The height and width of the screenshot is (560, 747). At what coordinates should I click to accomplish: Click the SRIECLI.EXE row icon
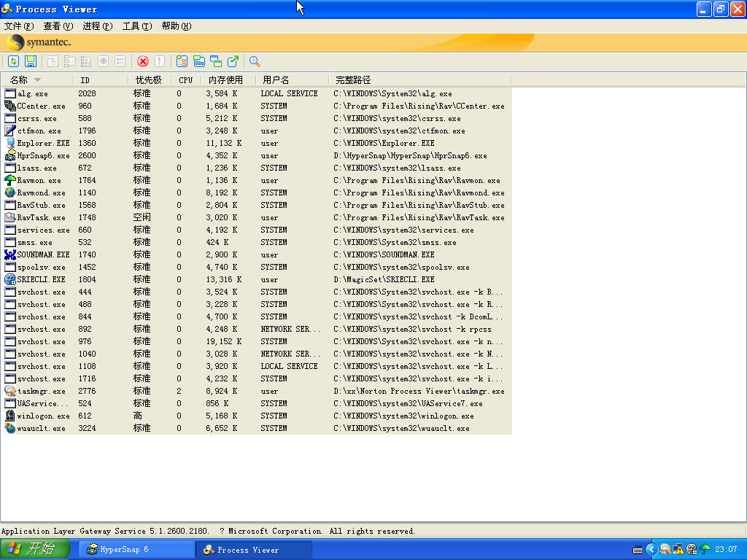(x=10, y=279)
